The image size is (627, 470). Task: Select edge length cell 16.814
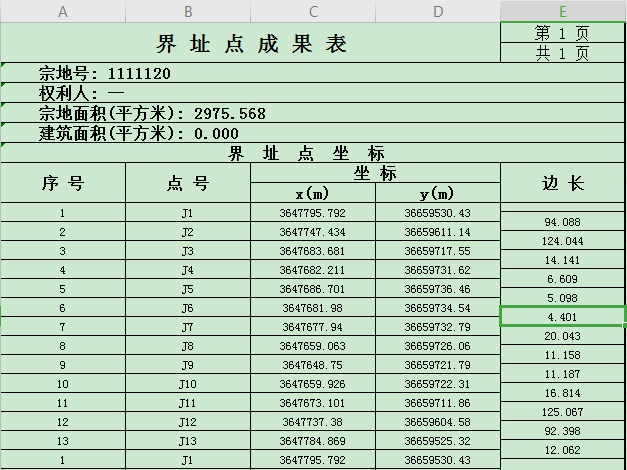click(x=562, y=393)
